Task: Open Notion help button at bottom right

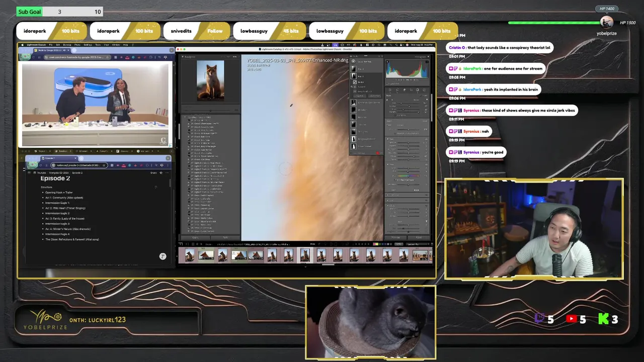Action: pos(163,256)
